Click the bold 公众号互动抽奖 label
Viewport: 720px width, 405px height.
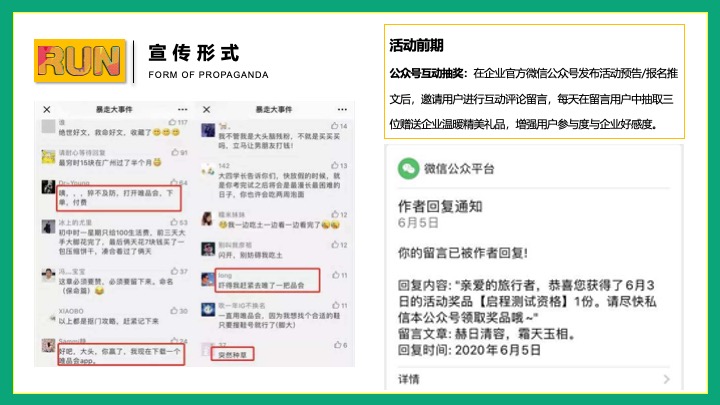[x=428, y=73]
